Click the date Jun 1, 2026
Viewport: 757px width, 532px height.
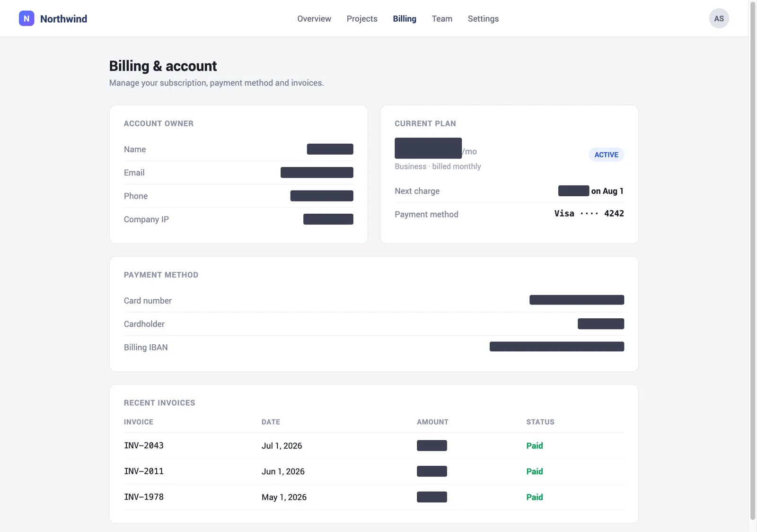pos(283,471)
